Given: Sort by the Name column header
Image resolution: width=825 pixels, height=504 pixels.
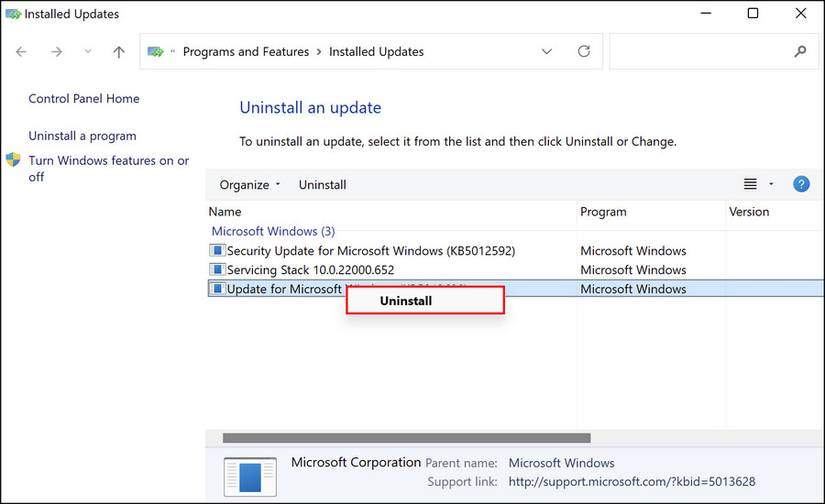Looking at the screenshot, I should click(225, 211).
